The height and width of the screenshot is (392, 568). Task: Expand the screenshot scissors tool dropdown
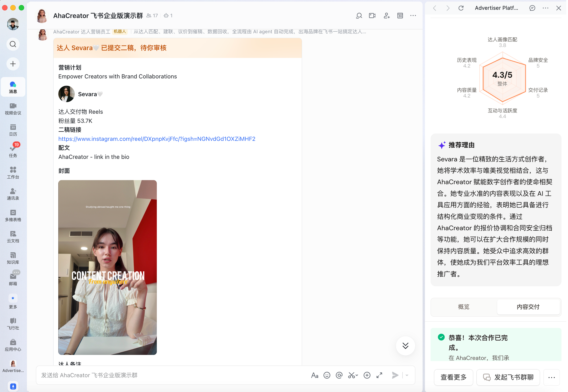point(357,375)
